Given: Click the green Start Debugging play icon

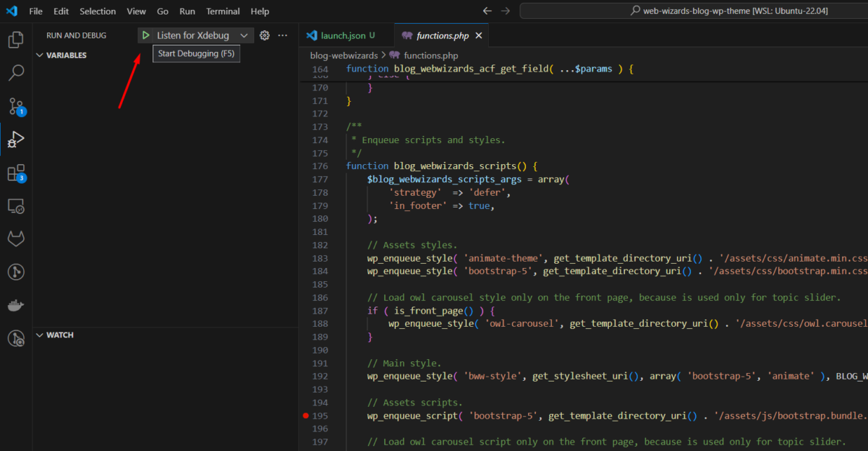Looking at the screenshot, I should tap(145, 35).
